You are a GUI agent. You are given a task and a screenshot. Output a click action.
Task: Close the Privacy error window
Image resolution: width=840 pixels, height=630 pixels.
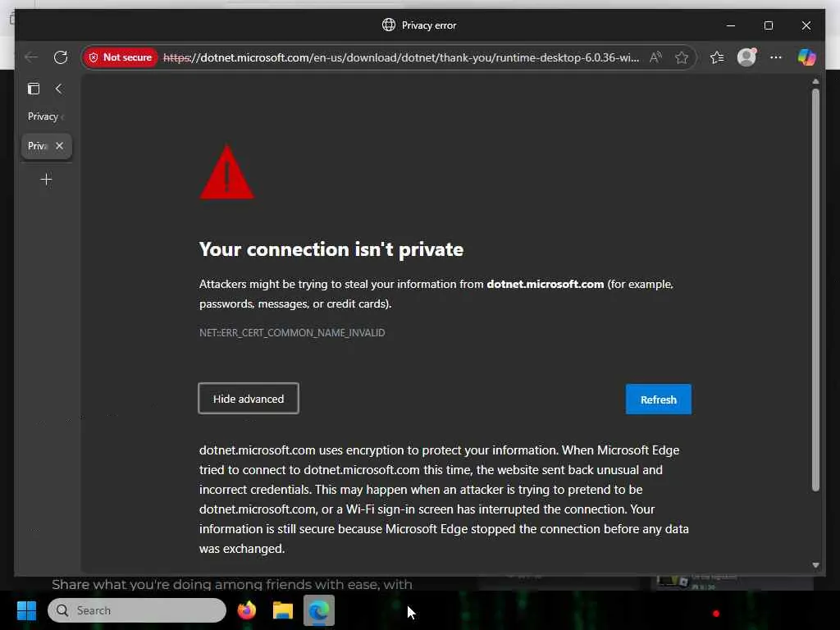(806, 25)
